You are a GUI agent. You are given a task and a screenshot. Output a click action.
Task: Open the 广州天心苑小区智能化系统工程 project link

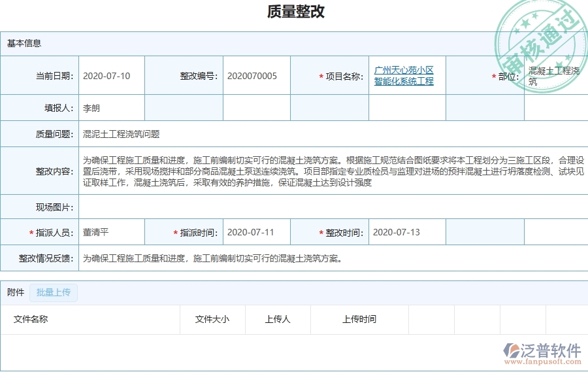pos(404,76)
